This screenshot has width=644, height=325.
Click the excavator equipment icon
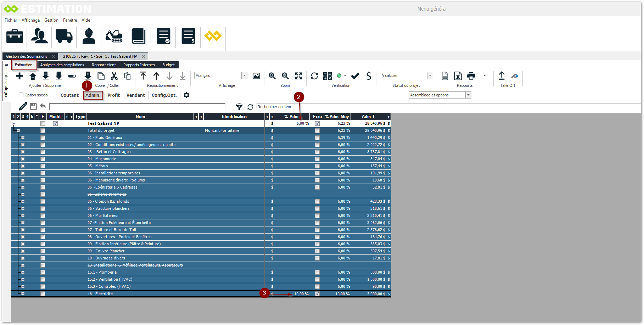pos(114,36)
